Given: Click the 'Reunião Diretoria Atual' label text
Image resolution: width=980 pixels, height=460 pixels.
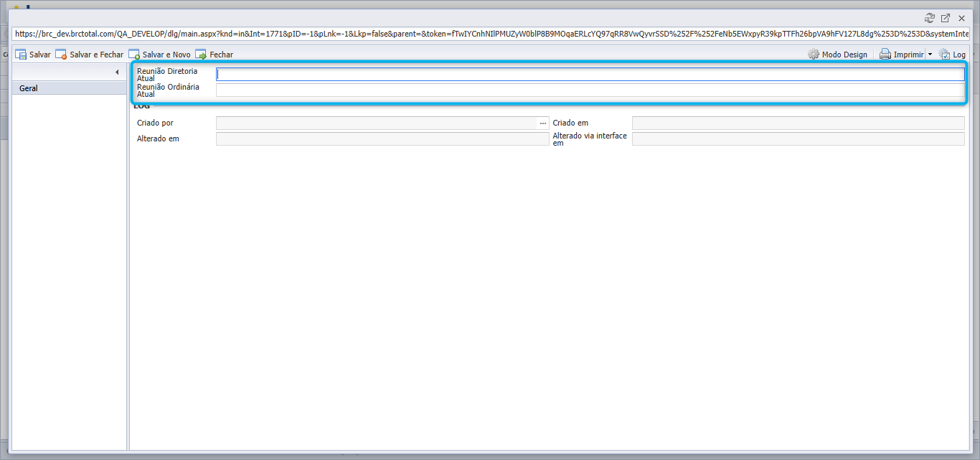Looking at the screenshot, I should point(167,75).
